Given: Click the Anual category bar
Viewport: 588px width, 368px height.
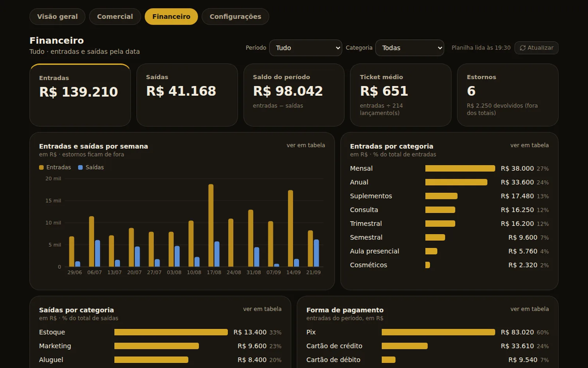Looking at the screenshot, I should [456, 182].
